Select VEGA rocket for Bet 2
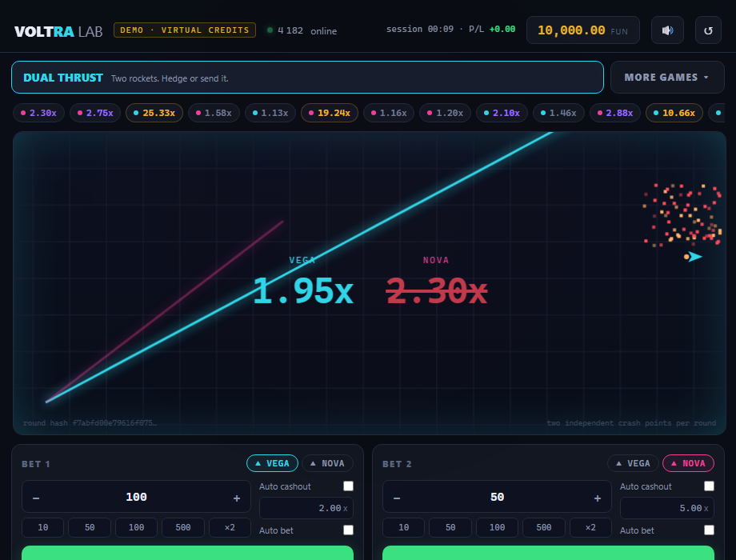 [x=634, y=463]
